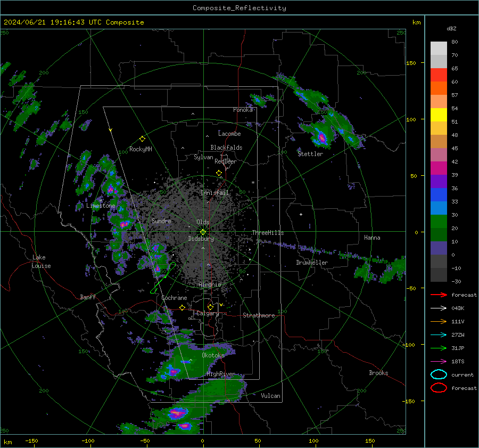
Task: Click the Okotoks city label
Action: coord(213,355)
